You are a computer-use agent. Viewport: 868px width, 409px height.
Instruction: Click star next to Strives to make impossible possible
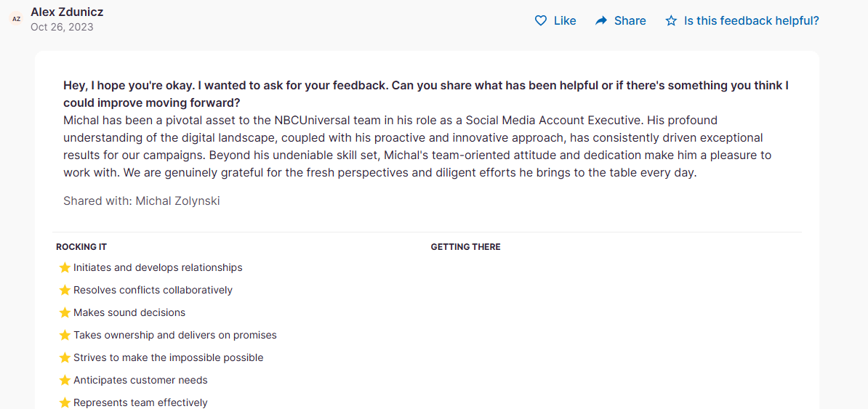[65, 357]
